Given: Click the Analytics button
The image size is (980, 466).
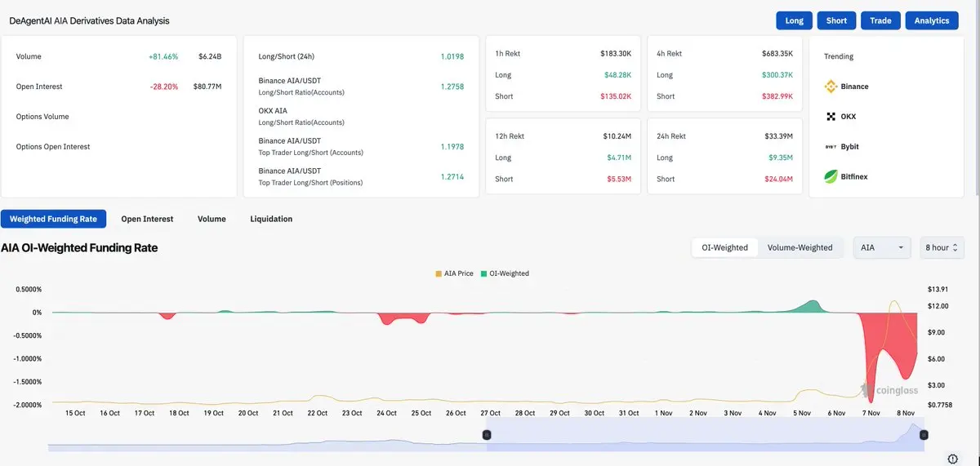Looking at the screenshot, I should [932, 20].
